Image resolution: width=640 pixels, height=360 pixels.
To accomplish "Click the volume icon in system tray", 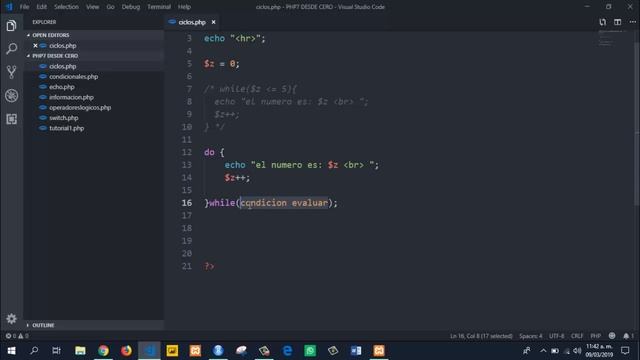I will point(577,351).
